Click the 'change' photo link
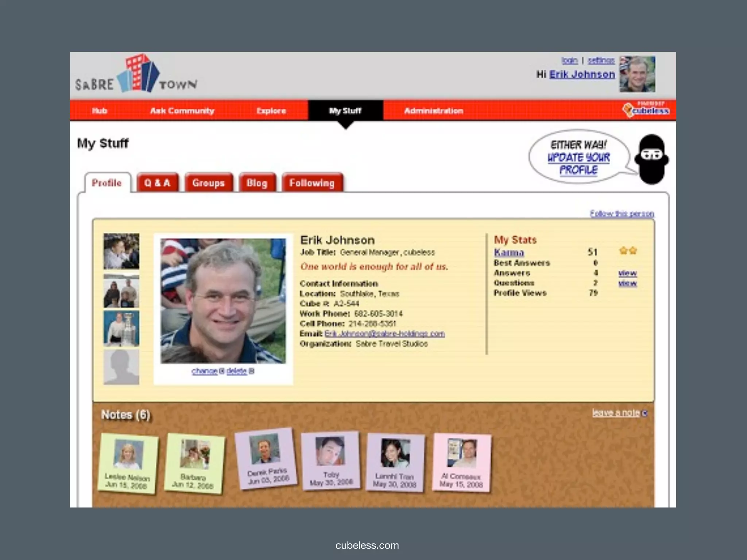Screen dimensions: 747x560 pyautogui.click(x=204, y=371)
